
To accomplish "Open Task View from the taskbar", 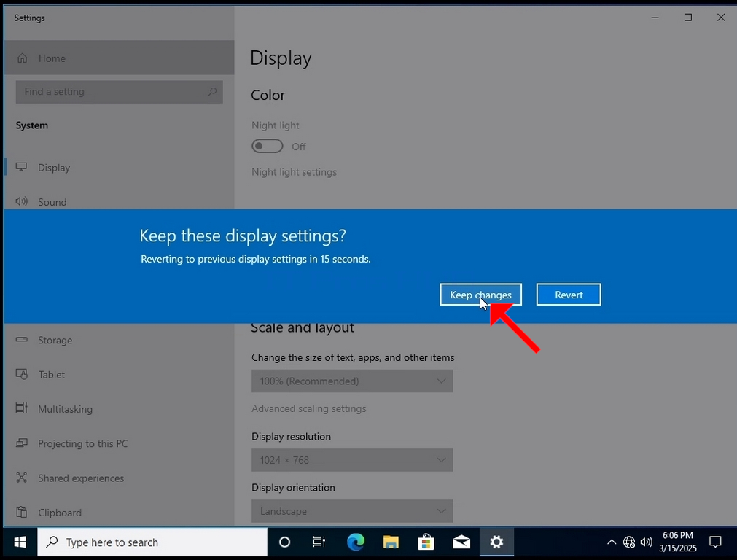I will pyautogui.click(x=319, y=542).
